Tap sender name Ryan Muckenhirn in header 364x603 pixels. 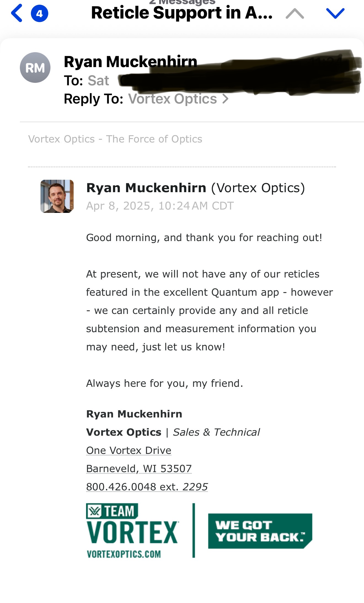coord(130,62)
